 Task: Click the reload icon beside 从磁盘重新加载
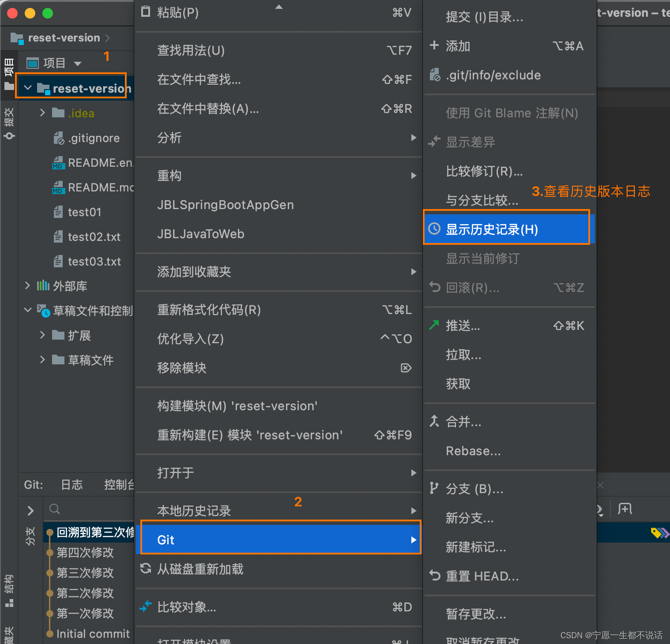click(x=146, y=569)
